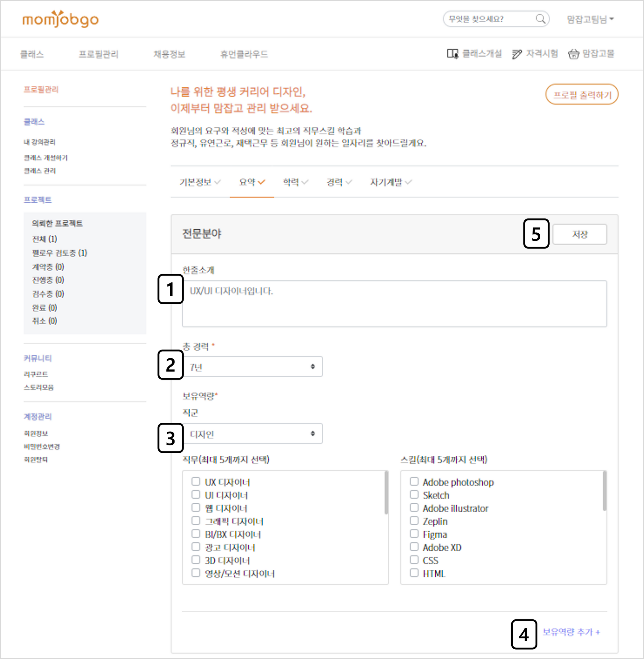This screenshot has width=644, height=659.
Task: Click the chevron beside 자기계발
Action: [x=408, y=182]
